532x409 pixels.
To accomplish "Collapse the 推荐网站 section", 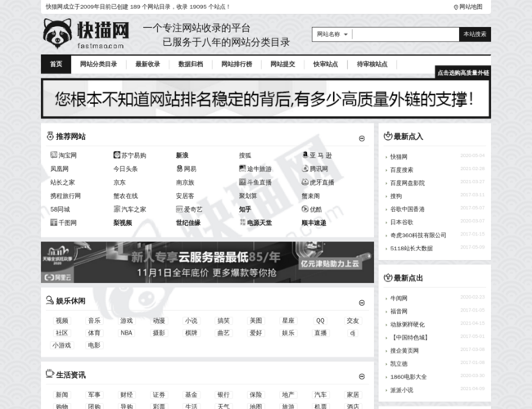I will point(362,138).
